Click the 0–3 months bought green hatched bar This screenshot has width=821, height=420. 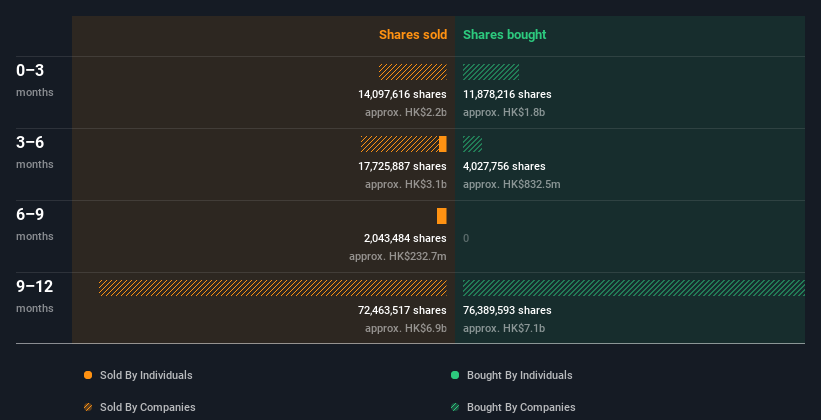(491, 72)
